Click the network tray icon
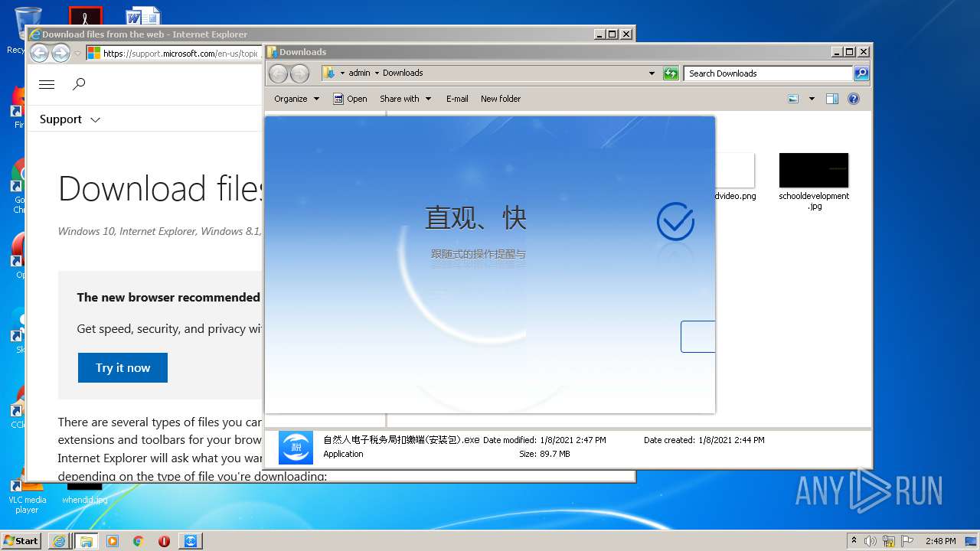 pyautogui.click(x=889, y=541)
